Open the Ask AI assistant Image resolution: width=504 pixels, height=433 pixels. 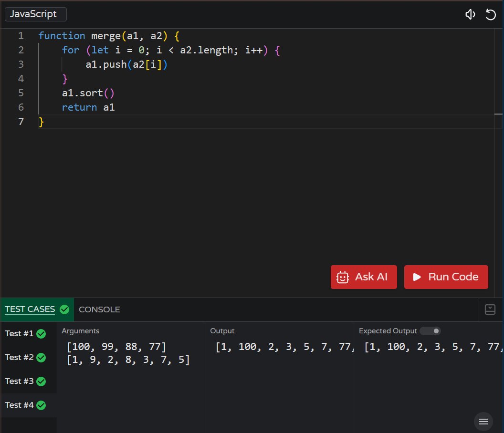click(364, 277)
